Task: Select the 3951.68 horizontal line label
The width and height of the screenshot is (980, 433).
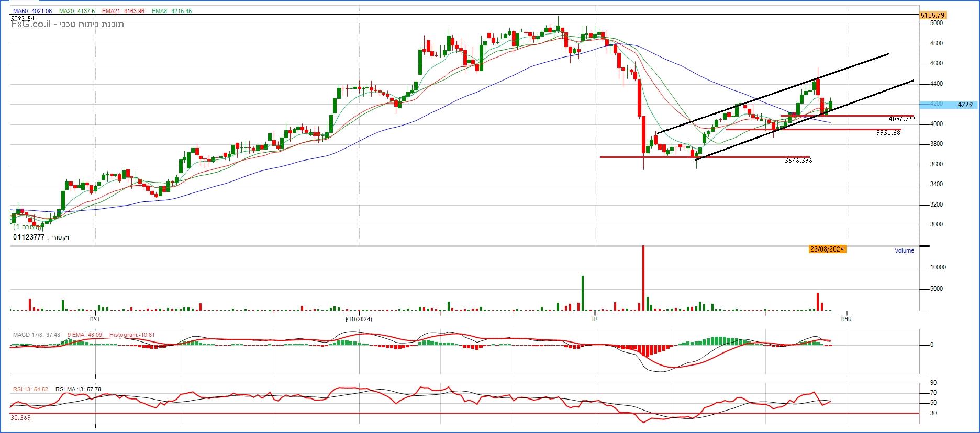Action: tap(888, 133)
